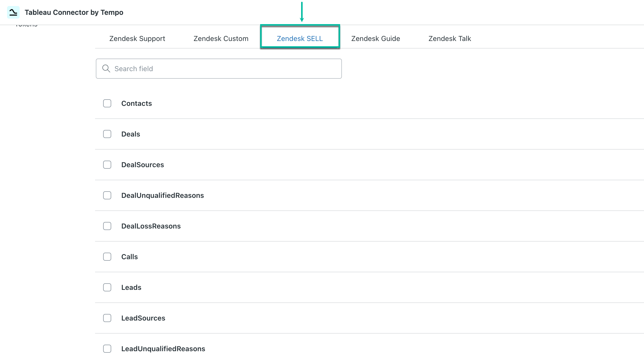Check the LeadSources table
Viewport: 644px width, 362px height.
pos(107,318)
